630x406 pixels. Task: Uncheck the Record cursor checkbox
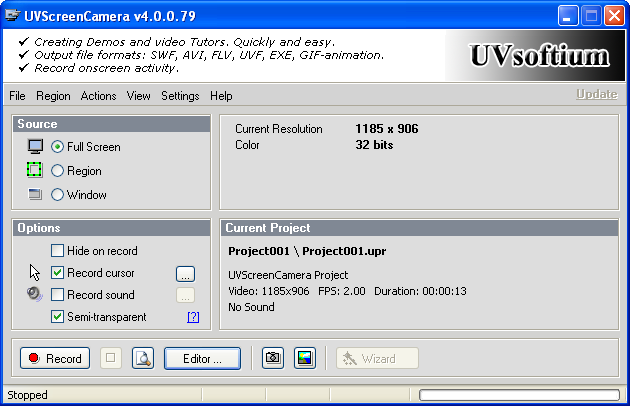(x=57, y=273)
